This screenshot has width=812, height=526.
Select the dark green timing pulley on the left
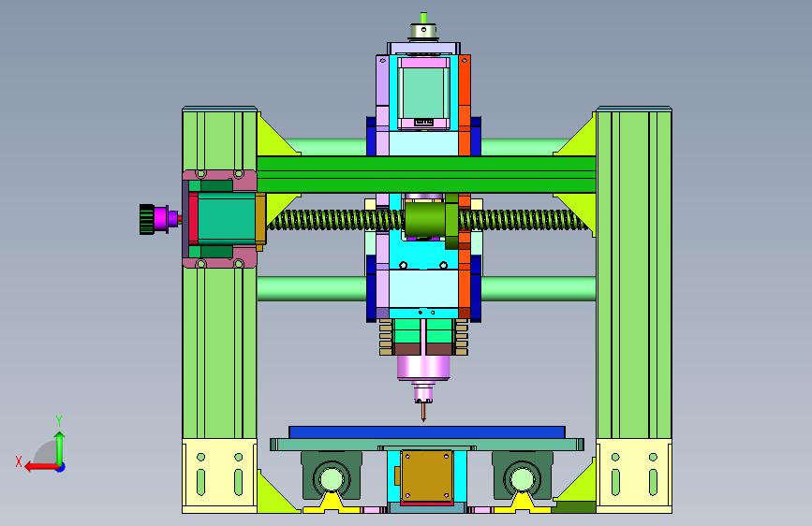tap(147, 219)
